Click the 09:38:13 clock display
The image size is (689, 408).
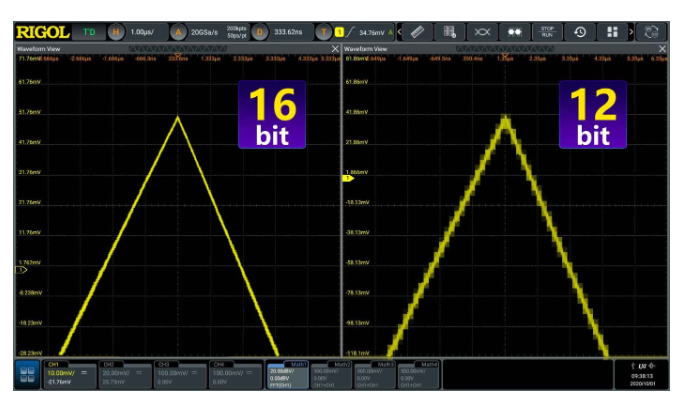tap(642, 376)
